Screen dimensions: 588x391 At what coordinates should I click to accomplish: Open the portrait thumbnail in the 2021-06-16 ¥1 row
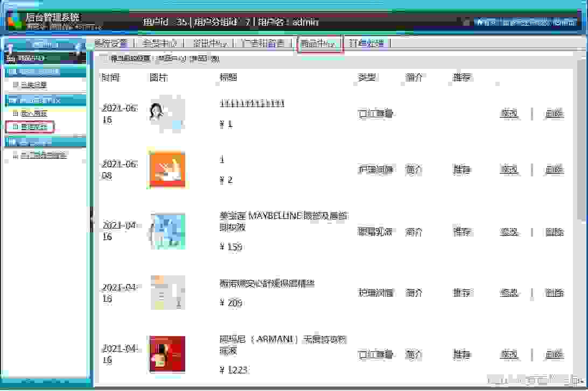coord(167,113)
